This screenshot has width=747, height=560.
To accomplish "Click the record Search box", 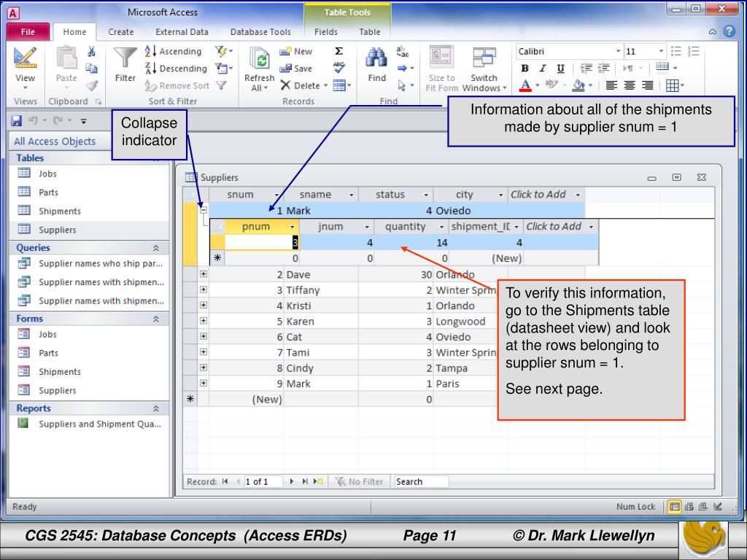I will [421, 481].
